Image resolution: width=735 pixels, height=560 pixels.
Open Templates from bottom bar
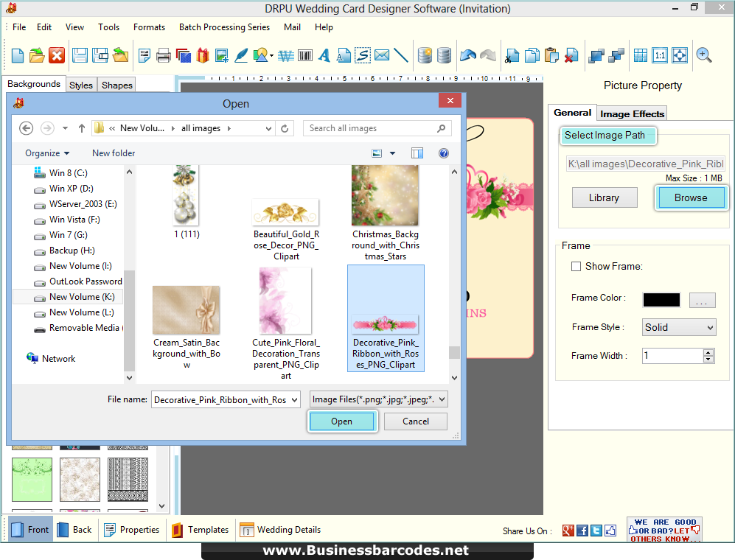[x=201, y=530]
